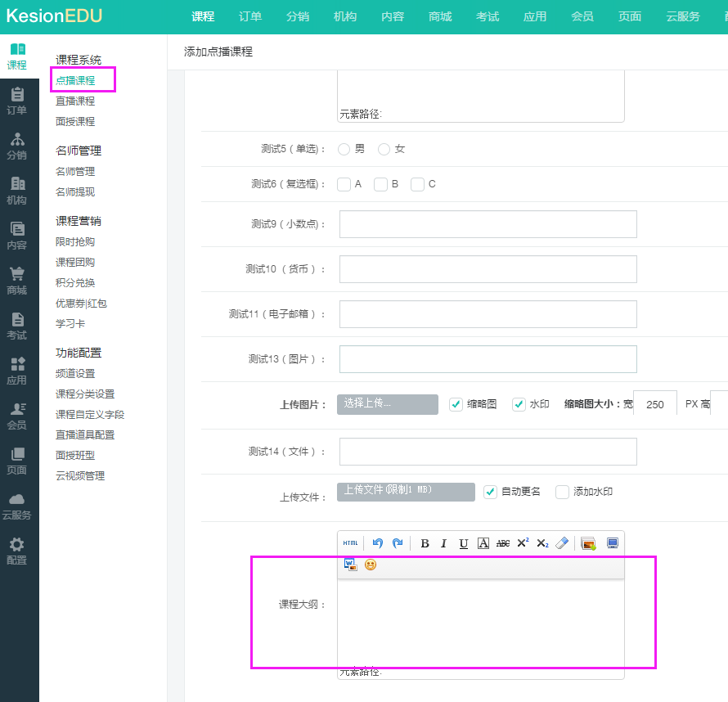Uncheck the 缩略图 checkbox

[456, 404]
